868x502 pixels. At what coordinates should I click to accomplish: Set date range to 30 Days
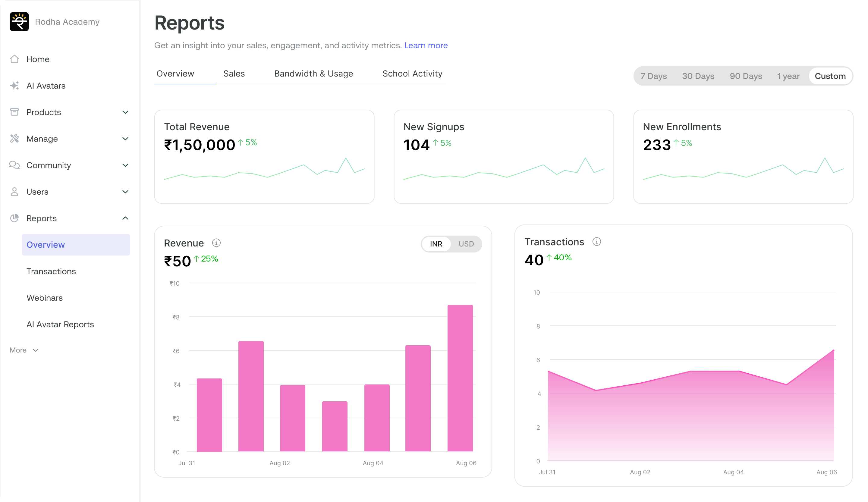[x=698, y=76]
